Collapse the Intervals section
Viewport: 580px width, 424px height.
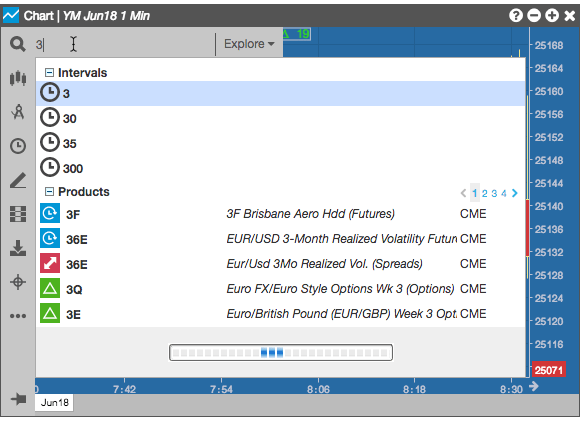click(x=49, y=73)
